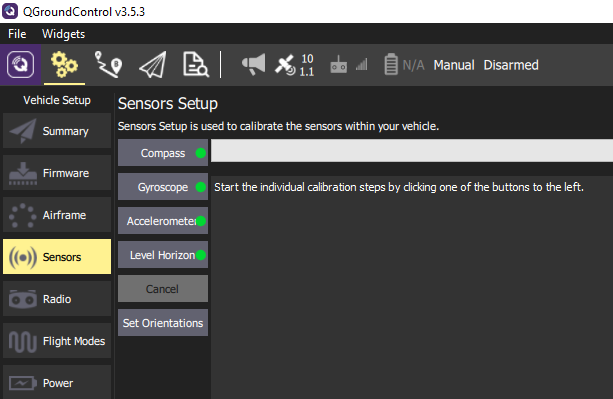Start Gyroscope calibration

click(x=163, y=187)
